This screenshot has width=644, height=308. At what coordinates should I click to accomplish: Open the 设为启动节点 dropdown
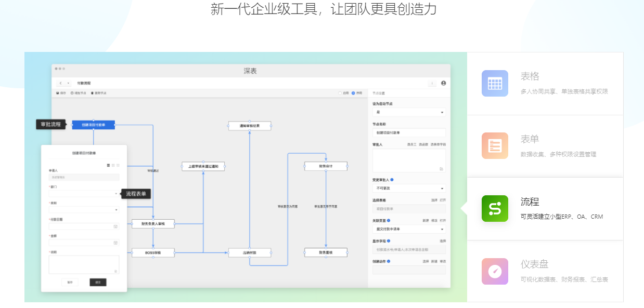[409, 112]
